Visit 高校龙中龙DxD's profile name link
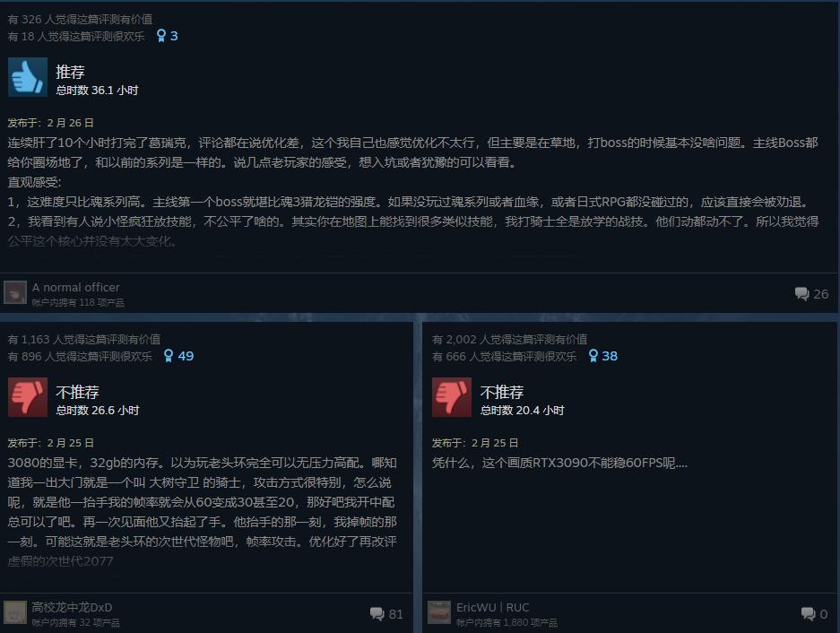 [x=72, y=607]
